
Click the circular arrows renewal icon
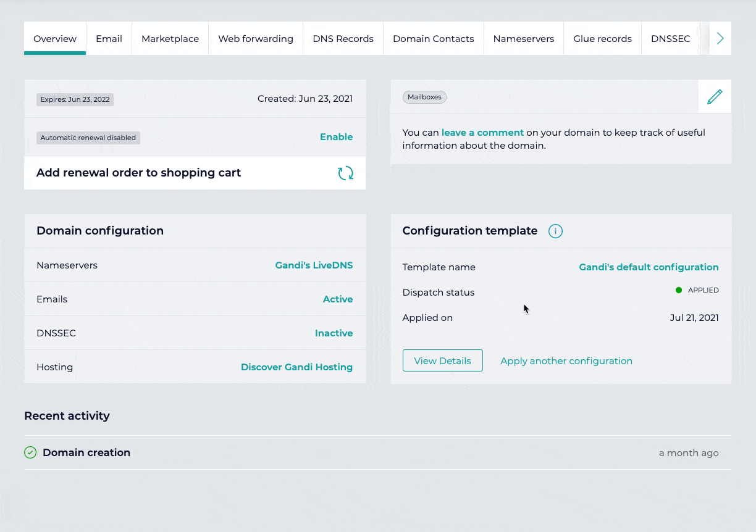345,173
